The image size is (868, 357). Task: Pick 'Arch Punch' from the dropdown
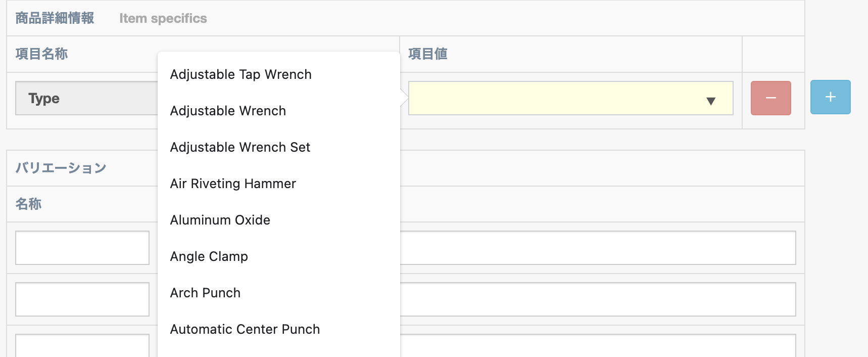pos(205,293)
